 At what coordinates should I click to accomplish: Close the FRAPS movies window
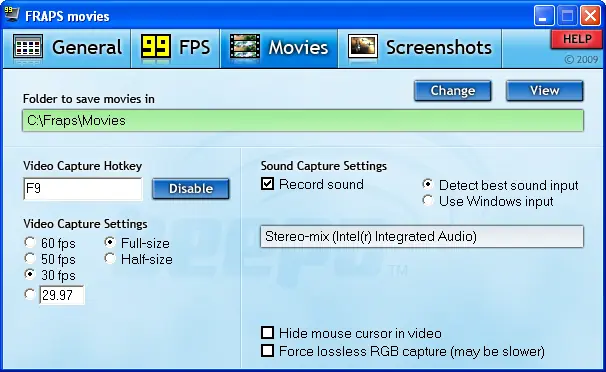(590, 16)
